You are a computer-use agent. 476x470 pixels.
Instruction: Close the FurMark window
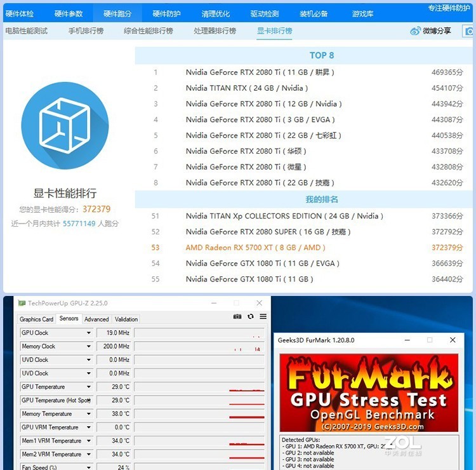pyautogui.click(x=453, y=340)
